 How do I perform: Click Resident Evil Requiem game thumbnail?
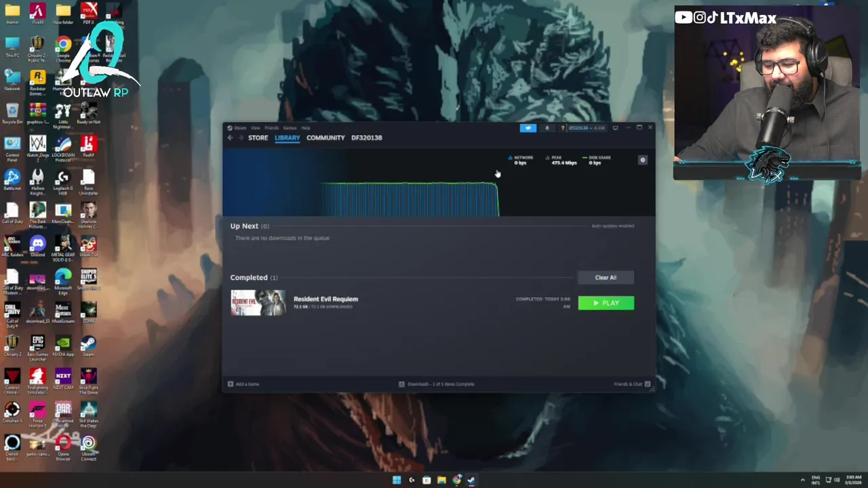pos(258,302)
